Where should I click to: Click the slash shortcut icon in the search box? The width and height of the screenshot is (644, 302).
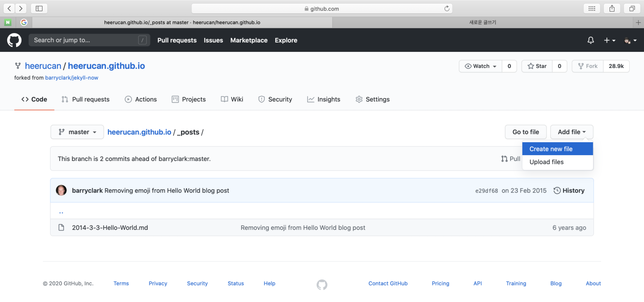tap(142, 40)
